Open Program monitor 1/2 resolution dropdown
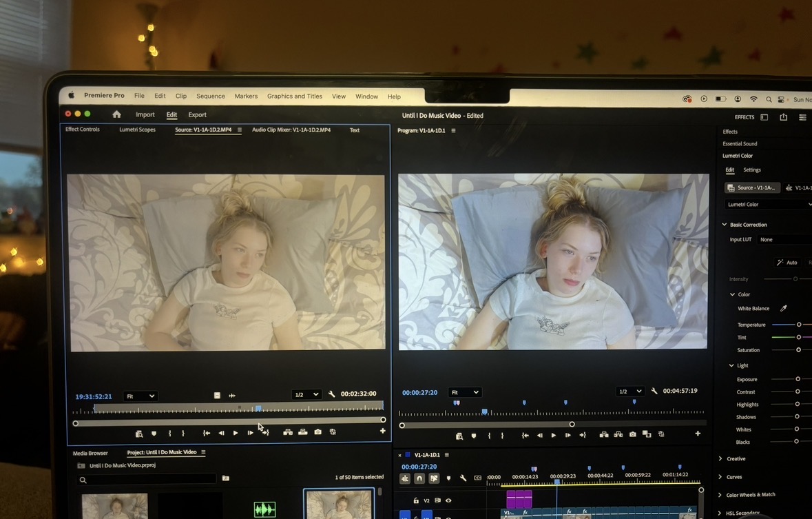Viewport: 812px width, 519px height. [x=629, y=391]
